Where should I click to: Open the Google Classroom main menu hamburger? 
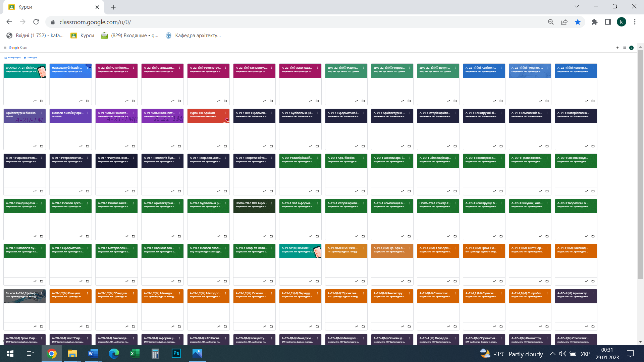pyautogui.click(x=5, y=48)
